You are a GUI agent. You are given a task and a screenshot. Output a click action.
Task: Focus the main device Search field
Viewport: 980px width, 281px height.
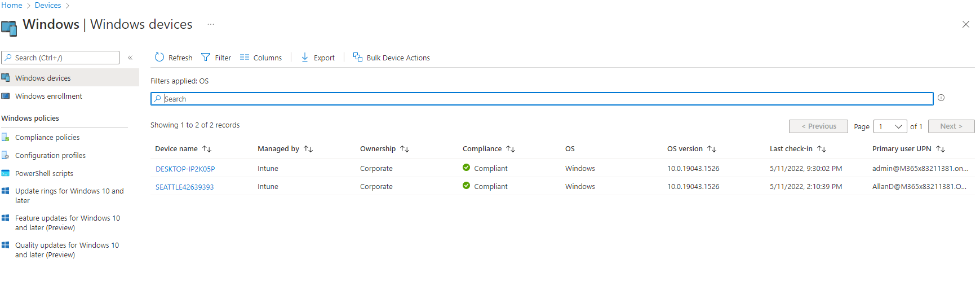(x=542, y=99)
